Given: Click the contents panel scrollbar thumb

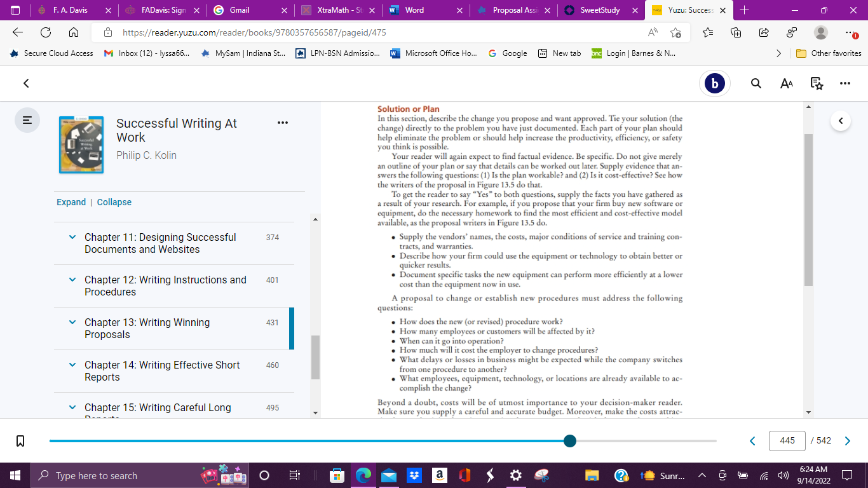Looking at the screenshot, I should pyautogui.click(x=315, y=357).
